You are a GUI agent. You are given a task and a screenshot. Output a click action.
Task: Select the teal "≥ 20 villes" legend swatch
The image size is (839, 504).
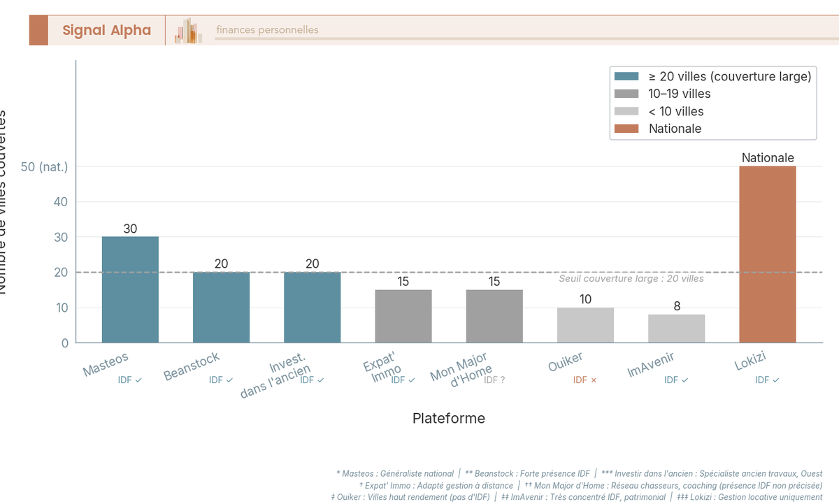click(626, 76)
